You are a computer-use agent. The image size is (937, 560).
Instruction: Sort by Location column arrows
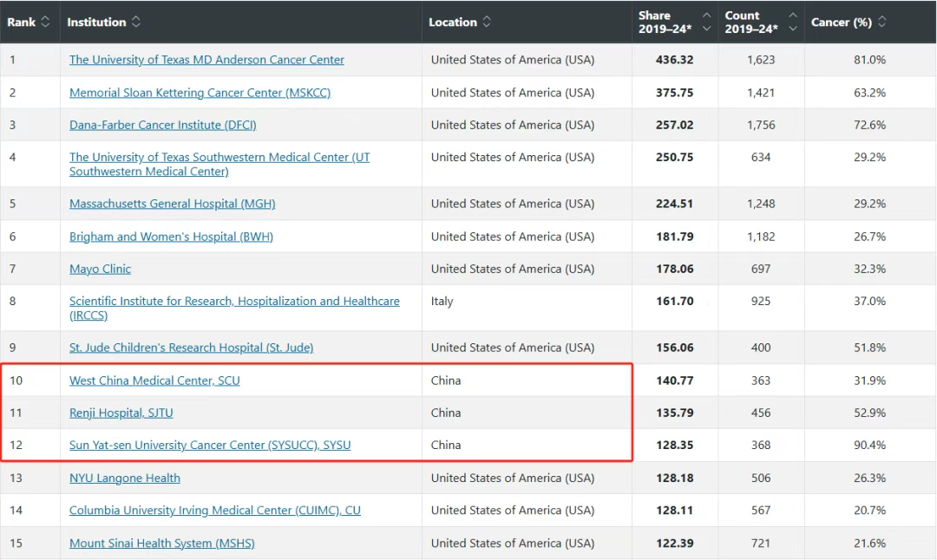487,22
